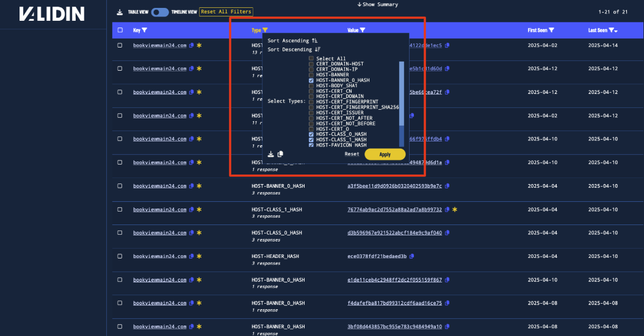The height and width of the screenshot is (336, 644).
Task: Switch between Table View and Timeline View
Action: tap(160, 12)
